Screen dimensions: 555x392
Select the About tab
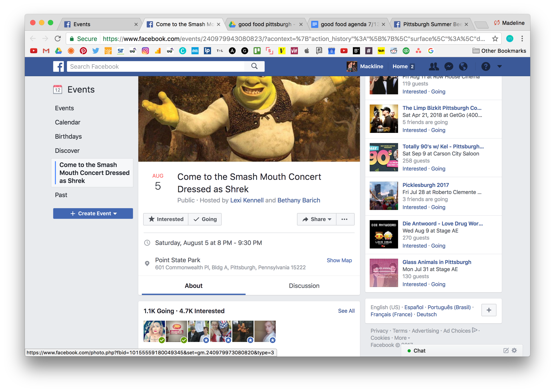(x=194, y=286)
